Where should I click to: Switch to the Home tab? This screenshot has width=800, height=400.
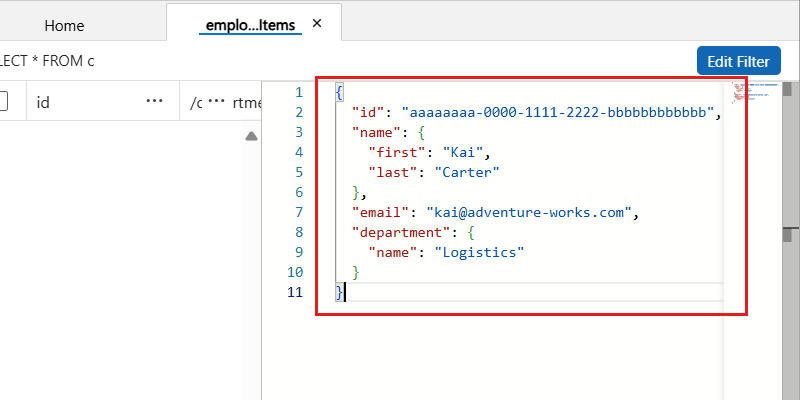coord(64,26)
